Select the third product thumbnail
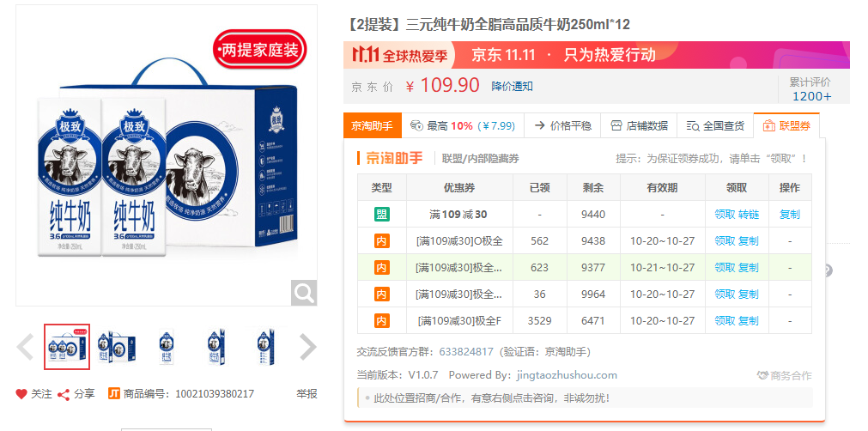The height and width of the screenshot is (431, 868). click(x=167, y=347)
